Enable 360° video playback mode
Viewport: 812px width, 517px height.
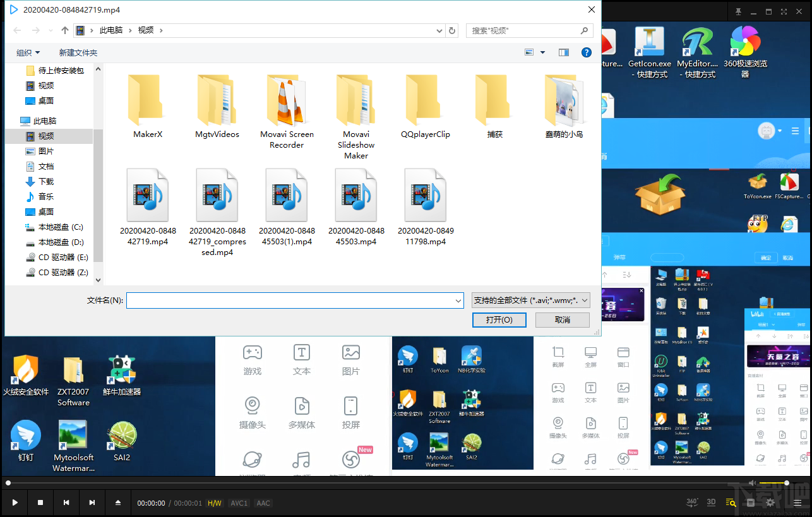(x=691, y=502)
